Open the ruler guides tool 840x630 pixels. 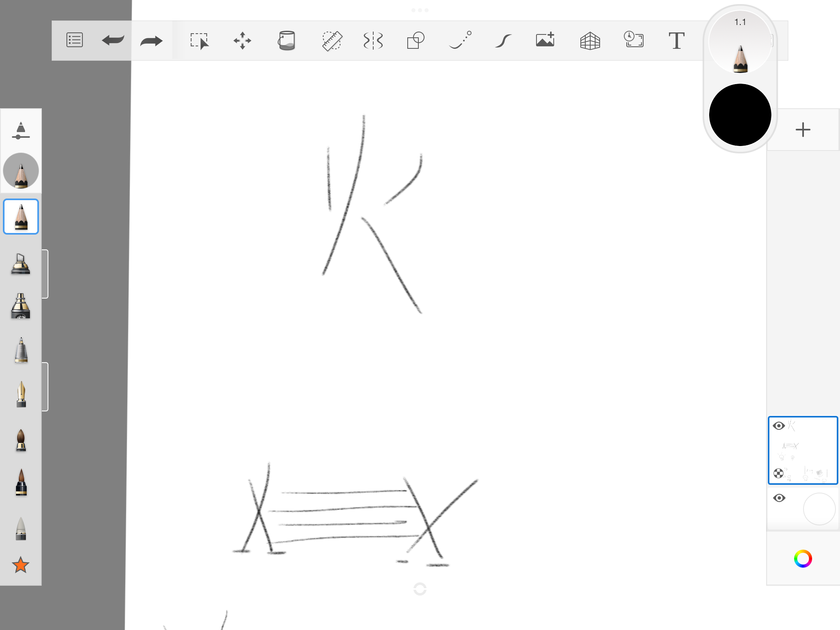point(331,41)
